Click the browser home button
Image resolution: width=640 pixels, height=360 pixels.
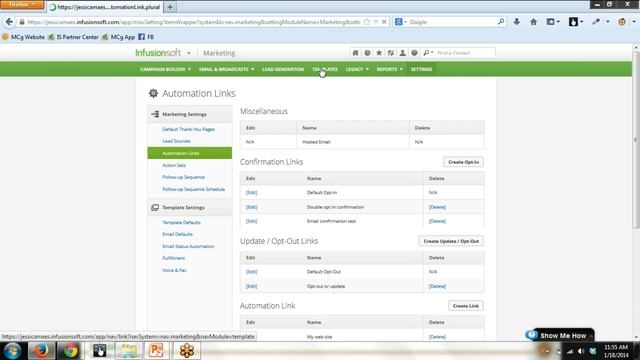point(533,22)
